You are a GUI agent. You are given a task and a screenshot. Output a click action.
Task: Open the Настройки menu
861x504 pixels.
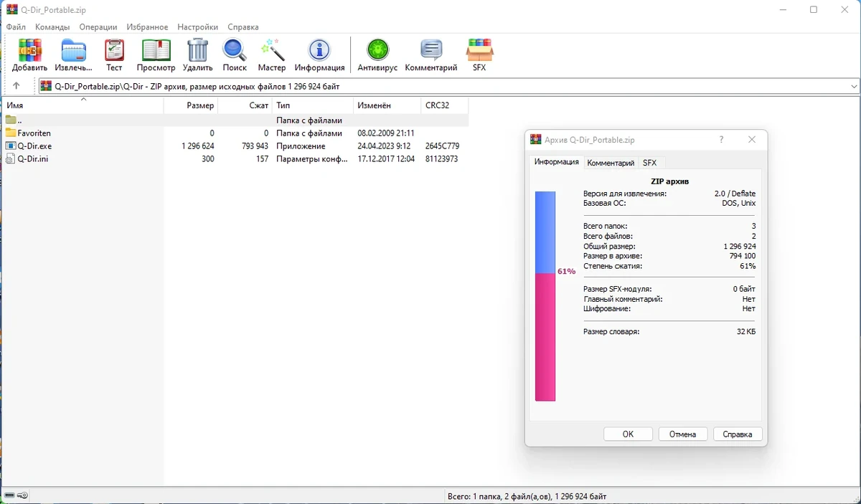tap(198, 27)
